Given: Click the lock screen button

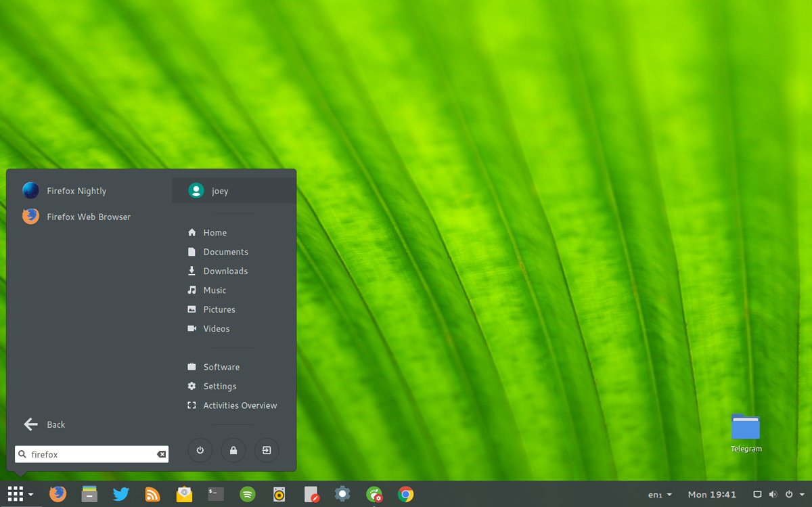Looking at the screenshot, I should [233, 450].
